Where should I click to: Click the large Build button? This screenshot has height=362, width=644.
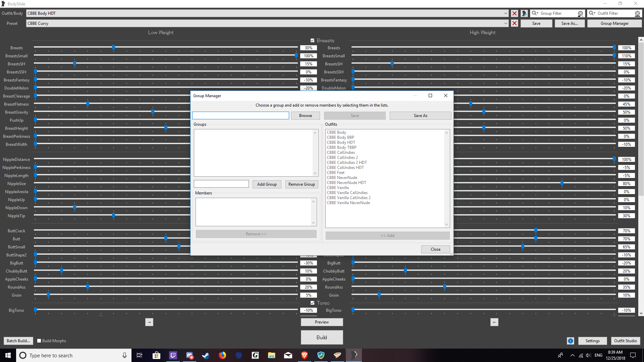[322, 338]
